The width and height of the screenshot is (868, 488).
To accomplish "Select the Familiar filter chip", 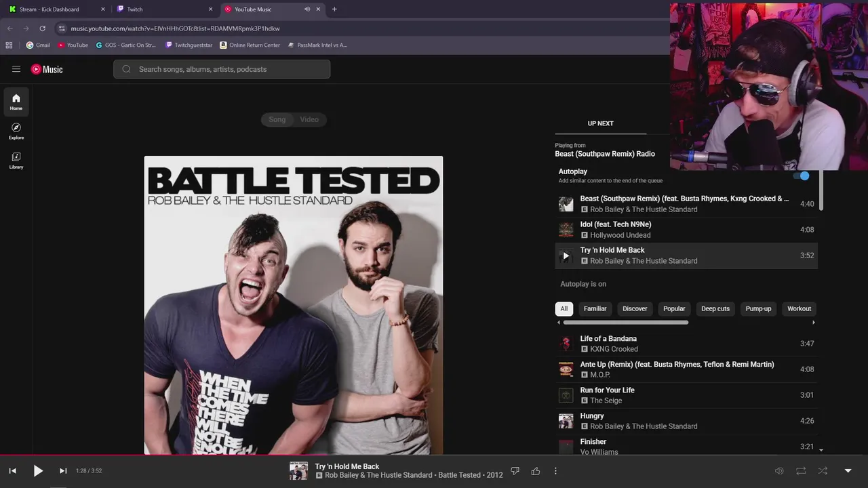I will 595,308.
